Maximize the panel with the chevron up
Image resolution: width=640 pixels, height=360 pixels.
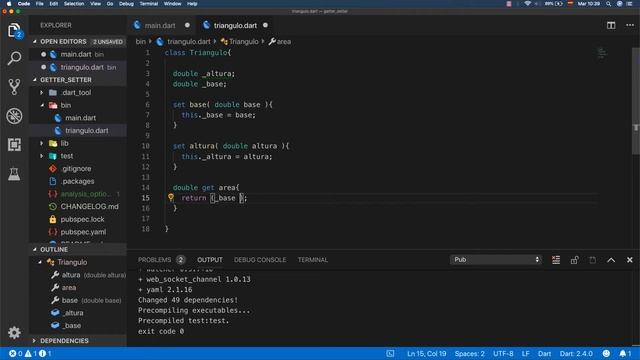click(x=611, y=260)
